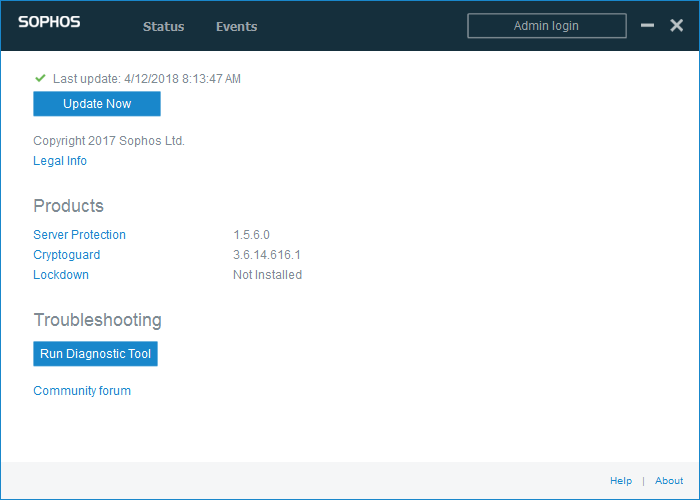
Task: Open the Legal Info link
Action: coord(60,161)
